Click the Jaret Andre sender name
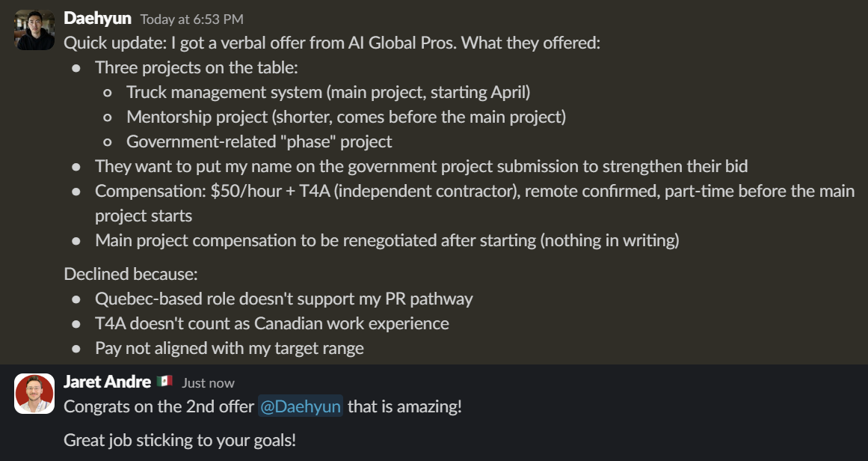This screenshot has width=868, height=461. click(x=107, y=382)
